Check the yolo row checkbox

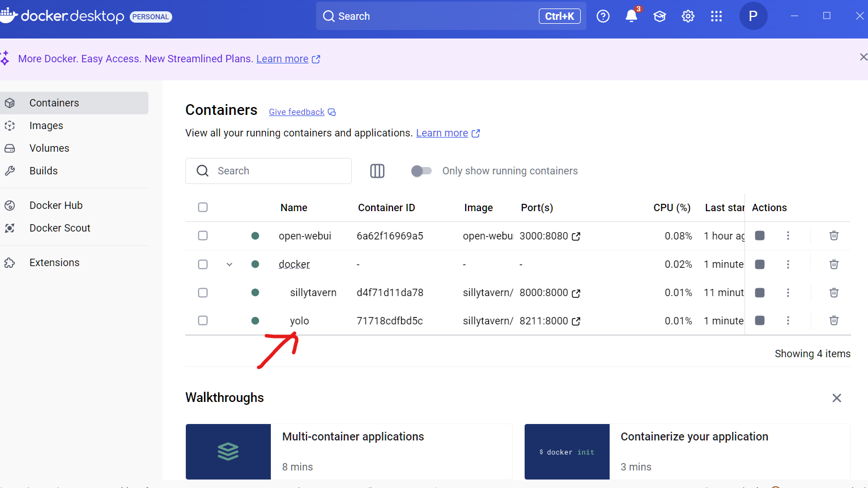[203, 320]
